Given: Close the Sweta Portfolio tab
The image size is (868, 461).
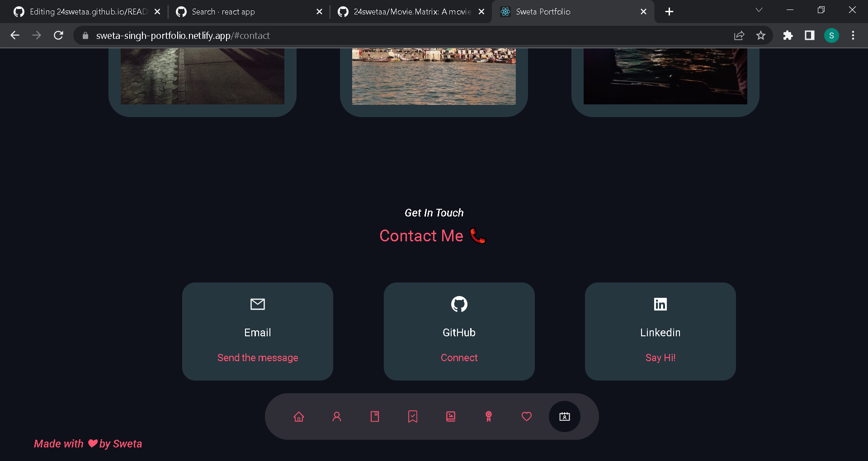Looking at the screenshot, I should (643, 12).
